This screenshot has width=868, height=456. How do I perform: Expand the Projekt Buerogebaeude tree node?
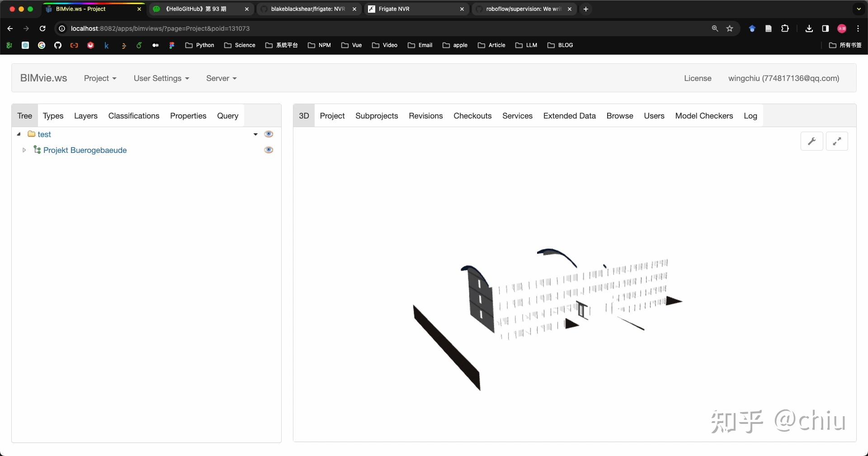24,150
